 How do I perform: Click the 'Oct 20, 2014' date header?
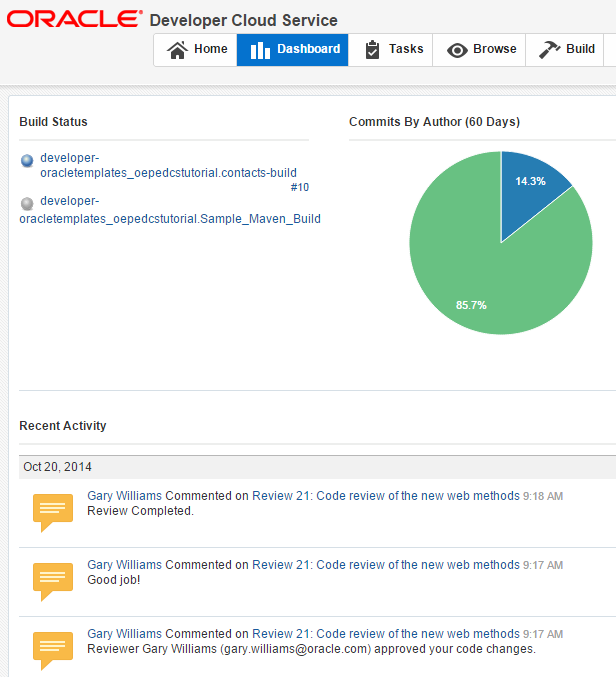click(58, 467)
